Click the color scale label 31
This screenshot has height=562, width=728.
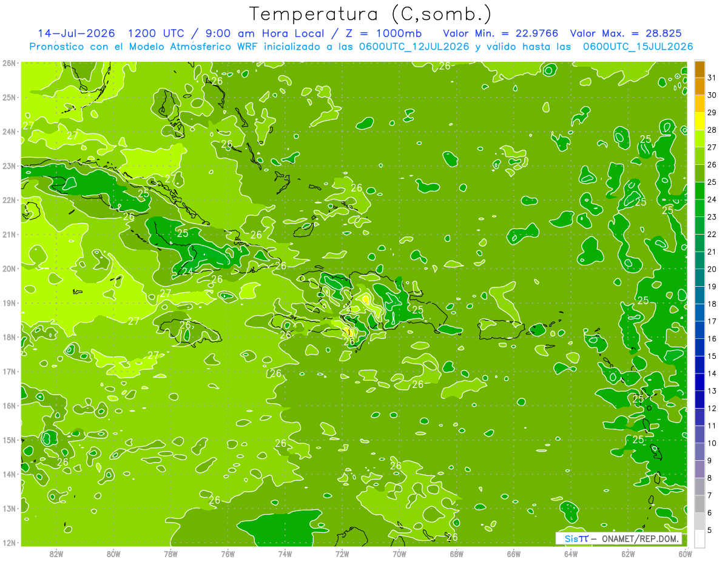click(712, 78)
